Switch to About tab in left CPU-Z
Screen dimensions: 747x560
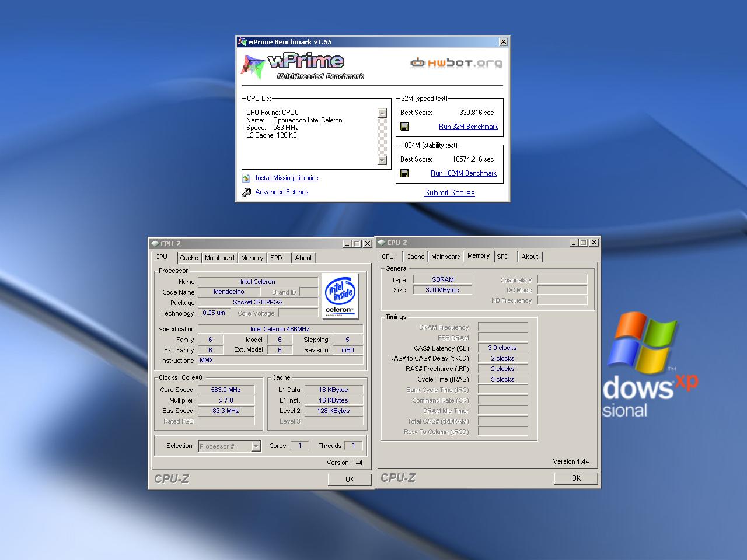(303, 258)
